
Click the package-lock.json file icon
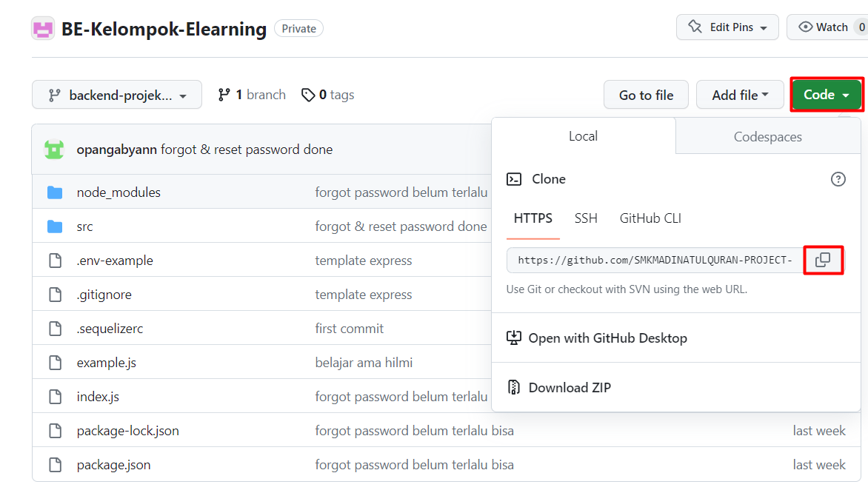point(56,431)
